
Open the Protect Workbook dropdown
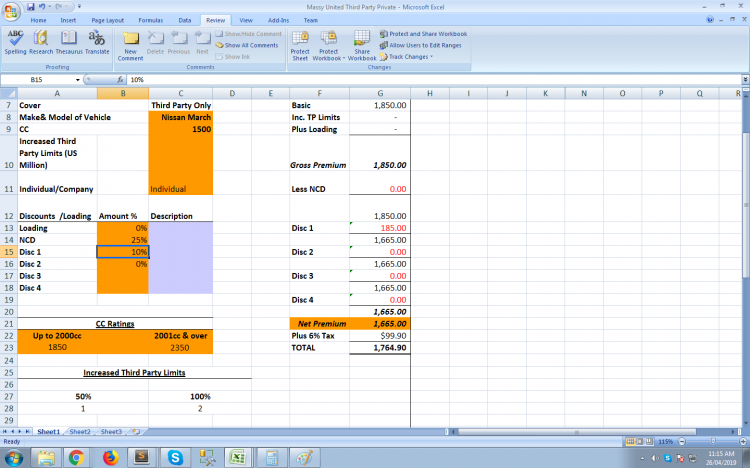pyautogui.click(x=329, y=46)
